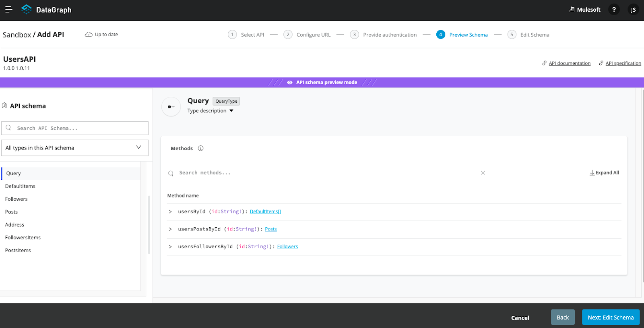Select Posts in the type list

(11, 212)
